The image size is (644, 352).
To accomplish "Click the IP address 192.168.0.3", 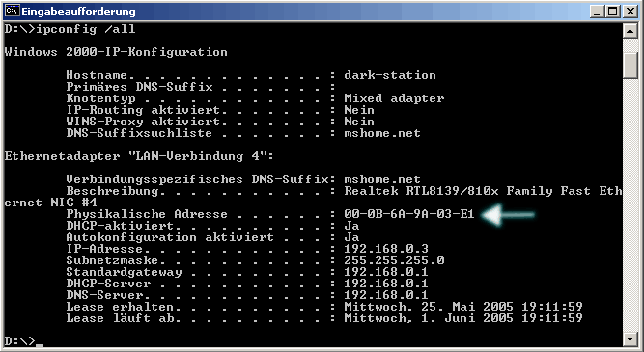I will click(x=386, y=249).
